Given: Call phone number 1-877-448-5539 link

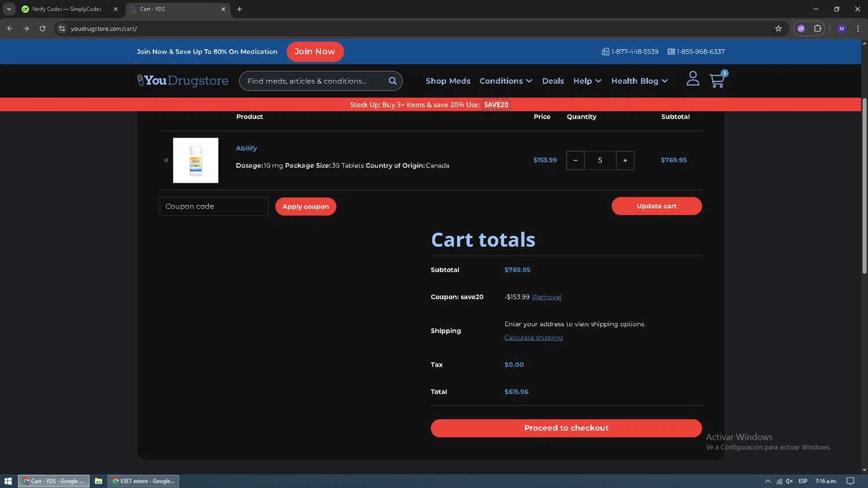Looking at the screenshot, I should 630,51.
